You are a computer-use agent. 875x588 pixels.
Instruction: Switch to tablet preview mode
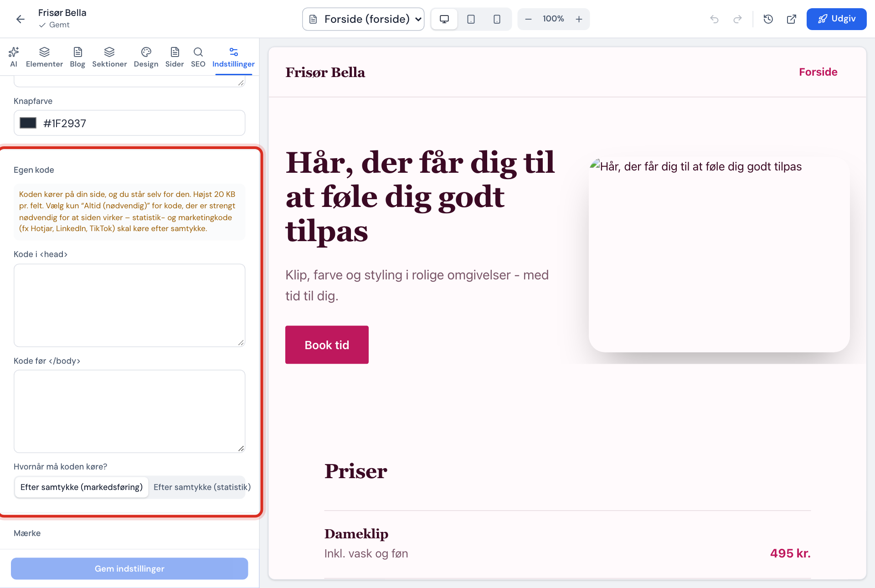point(471,19)
